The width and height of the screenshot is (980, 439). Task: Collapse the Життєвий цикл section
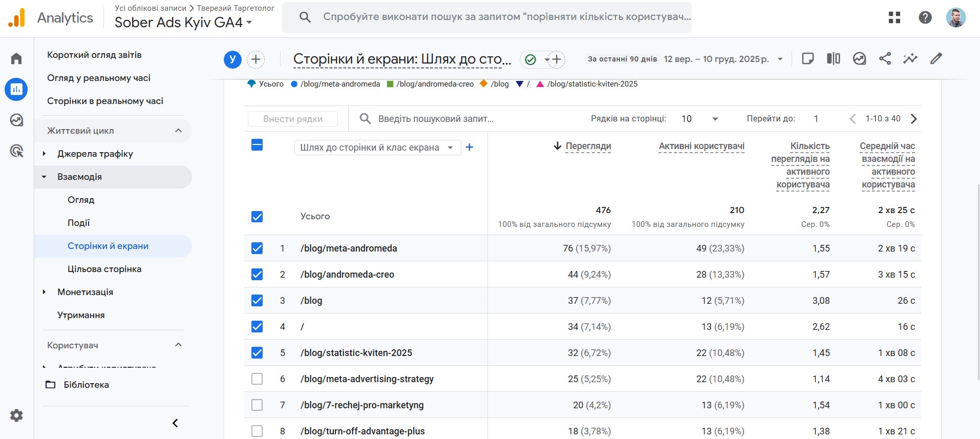point(178,131)
